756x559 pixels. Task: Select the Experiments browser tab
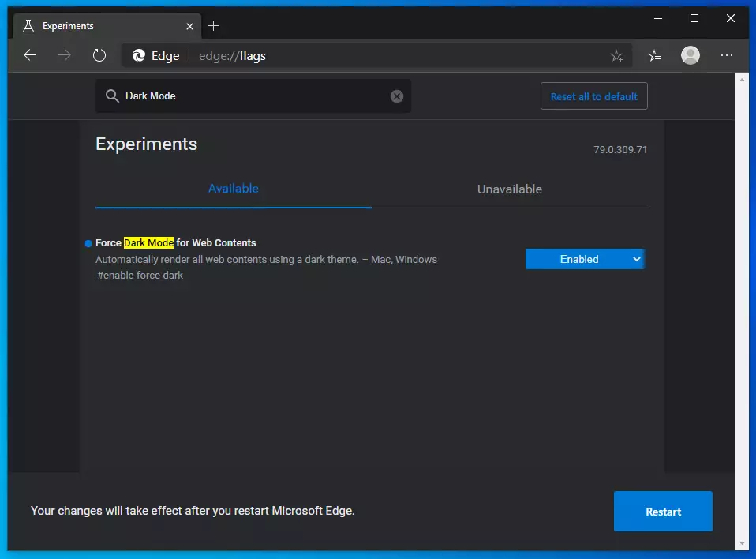click(107, 26)
